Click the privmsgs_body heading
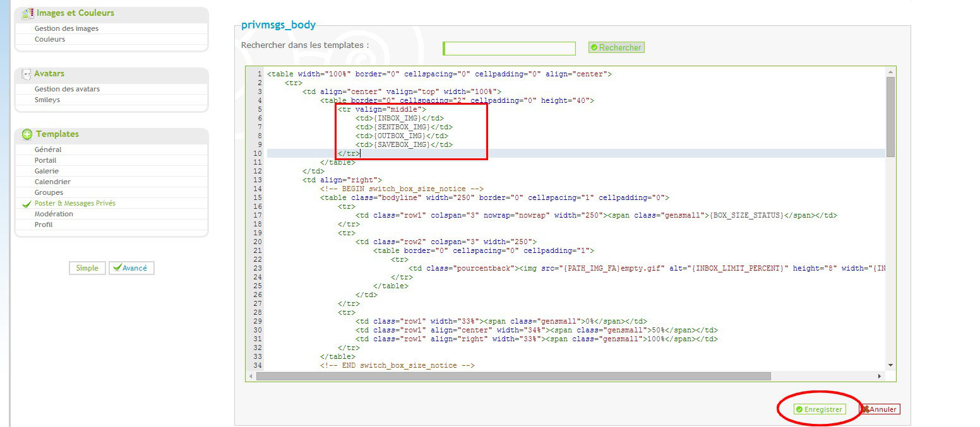The height and width of the screenshot is (427, 980). click(278, 25)
